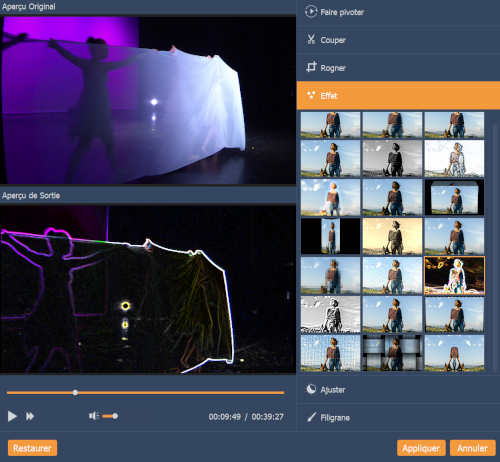Click the Faire pivoter rotate icon
Image resolution: width=500 pixels, height=462 pixels.
click(311, 12)
